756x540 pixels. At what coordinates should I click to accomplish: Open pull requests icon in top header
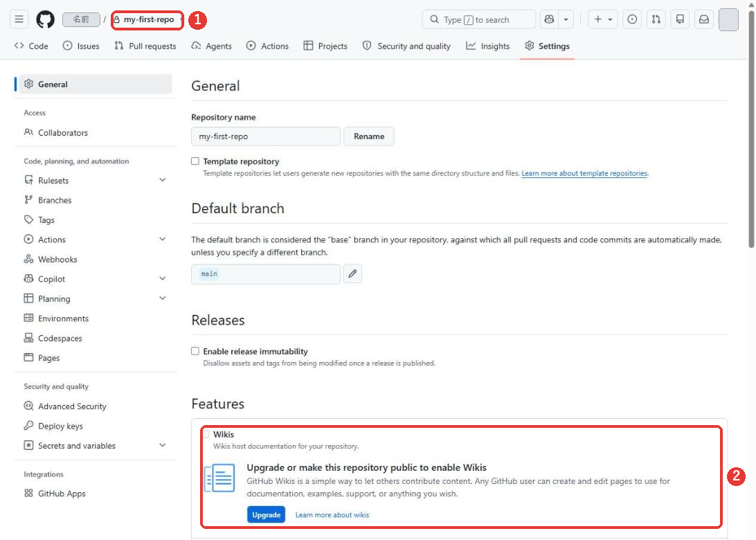click(x=656, y=19)
